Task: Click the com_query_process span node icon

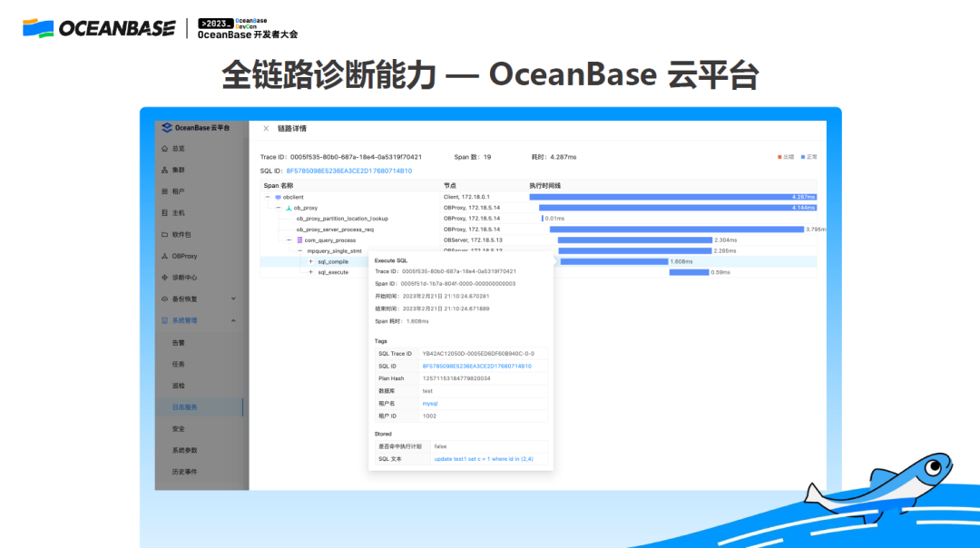Action: click(300, 240)
